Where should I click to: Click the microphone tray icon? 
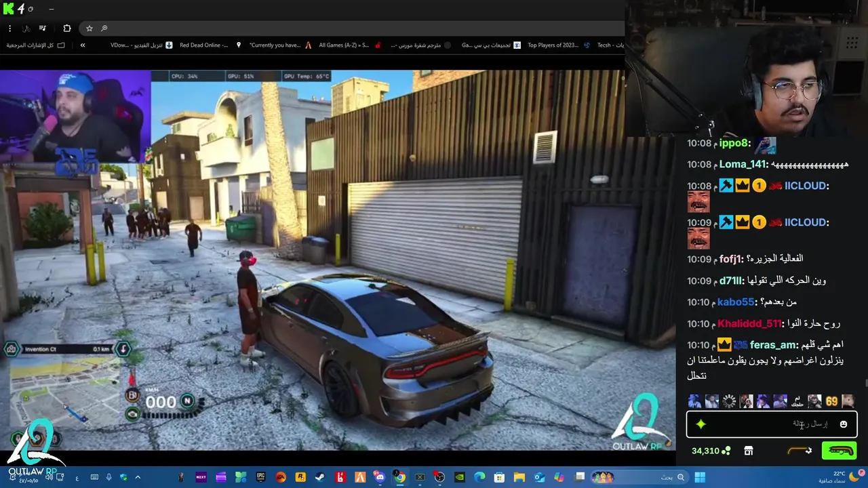[x=108, y=477]
